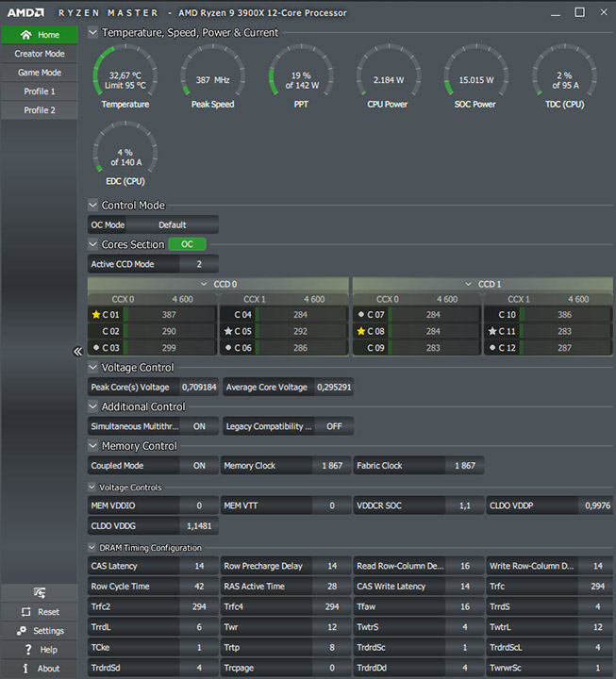
Task: Open Help from sidebar label
Action: 48,650
